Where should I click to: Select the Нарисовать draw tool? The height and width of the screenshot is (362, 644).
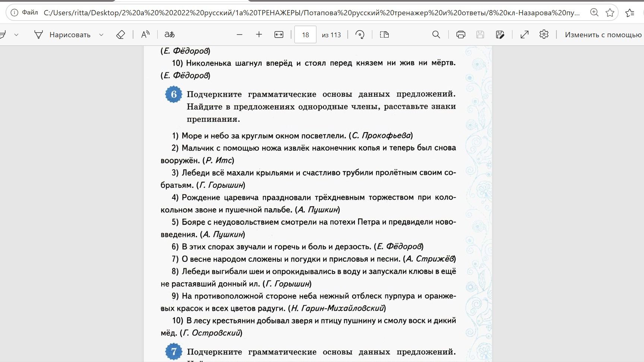coord(62,35)
